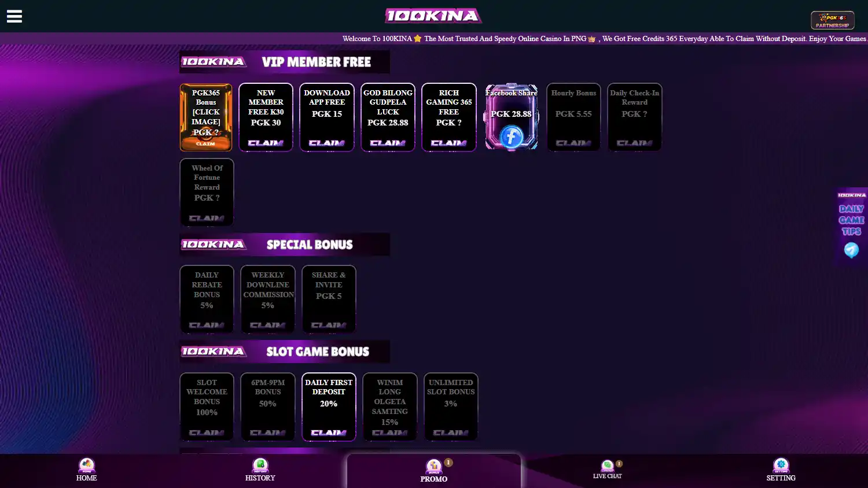The height and width of the screenshot is (488, 868).
Task: Claim the New Member Free K30 bonus
Action: click(266, 117)
